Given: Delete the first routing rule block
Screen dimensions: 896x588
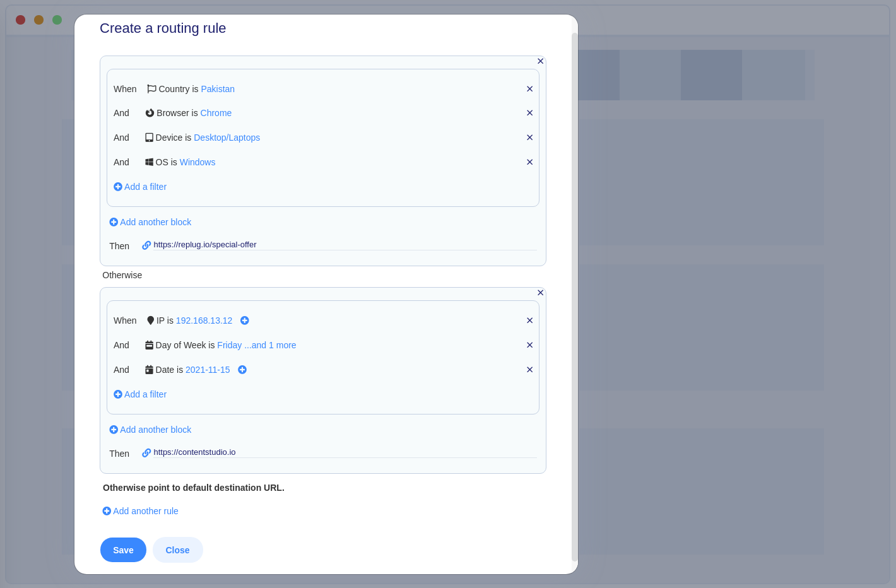Looking at the screenshot, I should pos(540,61).
